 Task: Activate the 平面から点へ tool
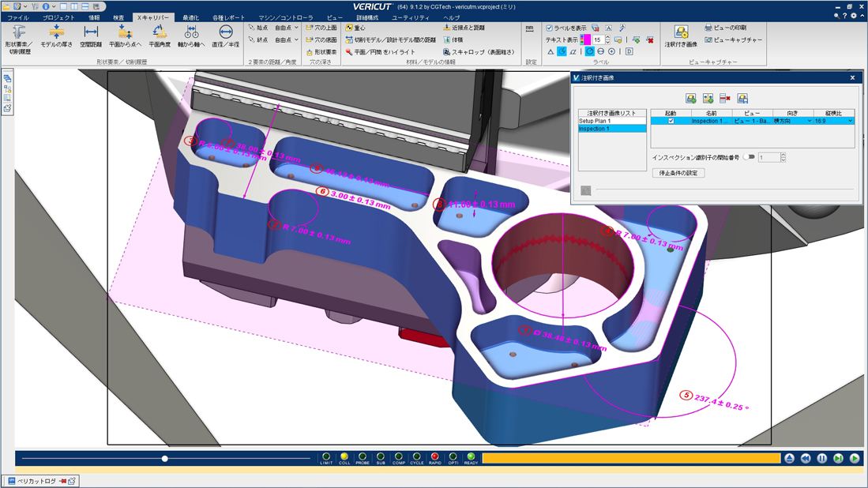(125, 36)
